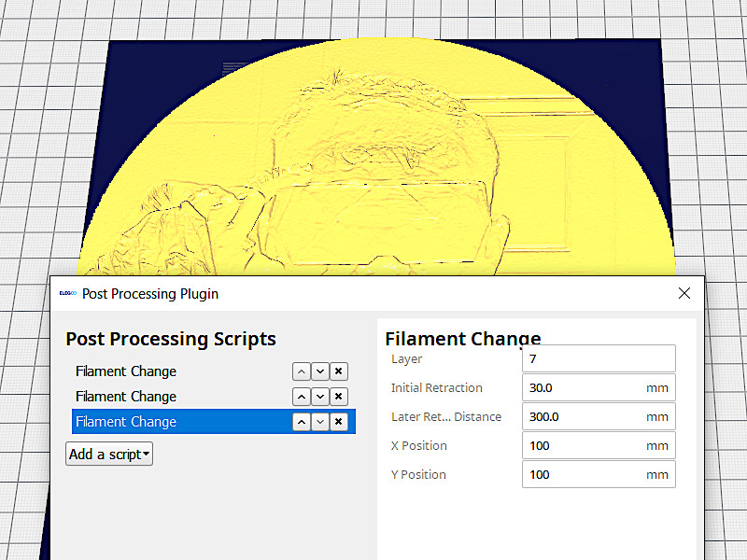
Task: Edit the Initial Retraction field 30.0
Action: pyautogui.click(x=599, y=387)
